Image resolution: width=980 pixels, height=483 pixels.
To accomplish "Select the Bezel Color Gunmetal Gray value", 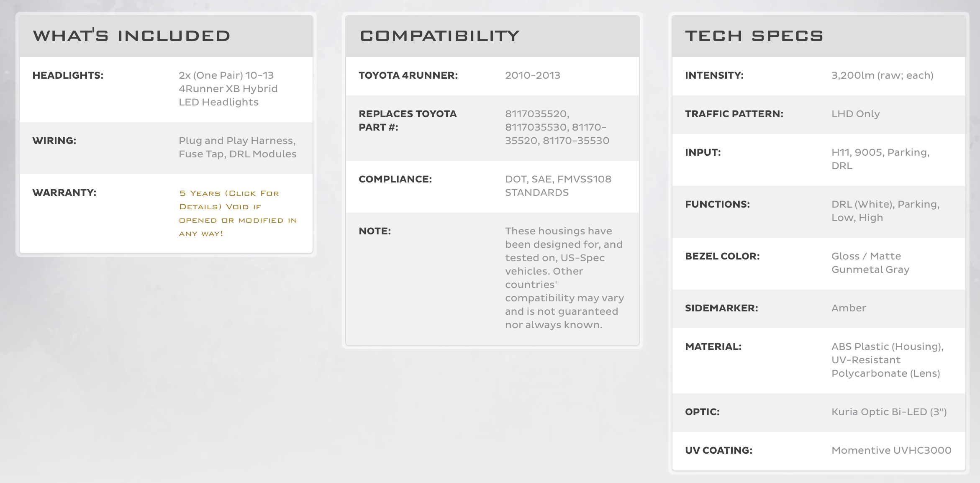I will click(870, 263).
